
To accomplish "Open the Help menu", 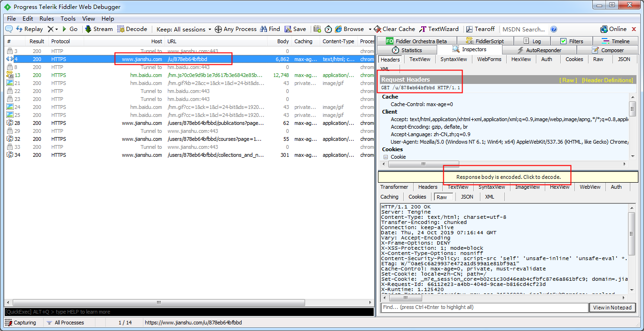I will [108, 18].
